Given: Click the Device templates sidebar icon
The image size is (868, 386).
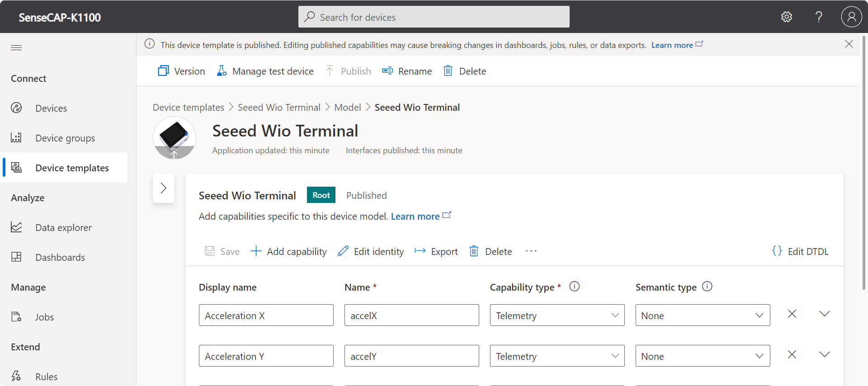Looking at the screenshot, I should click(16, 168).
